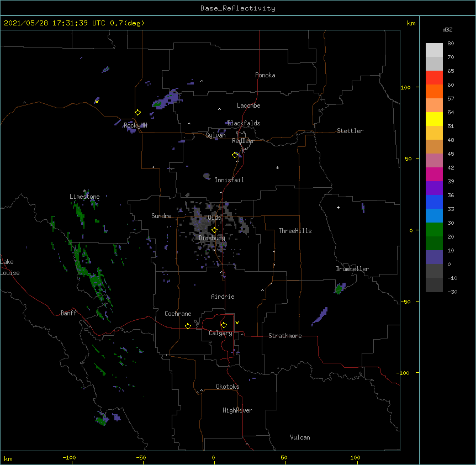Select the Airdrie label
This screenshot has width=476, height=465.
click(223, 297)
